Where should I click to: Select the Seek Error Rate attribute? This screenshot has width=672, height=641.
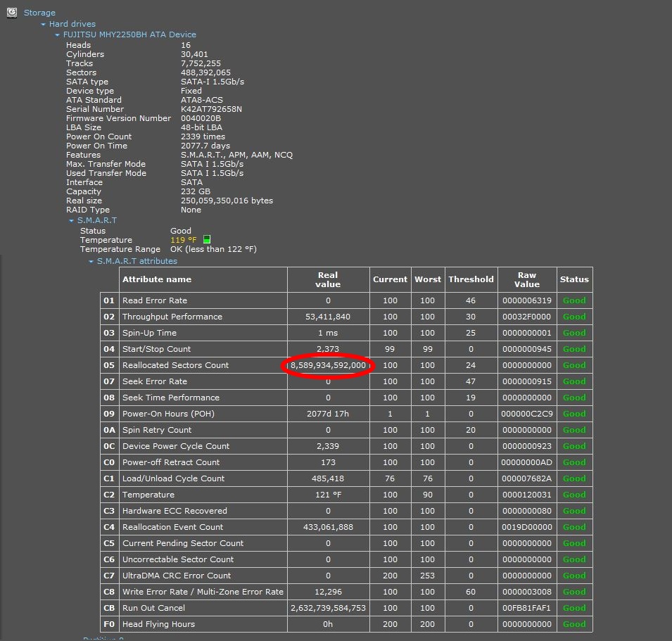click(x=155, y=381)
